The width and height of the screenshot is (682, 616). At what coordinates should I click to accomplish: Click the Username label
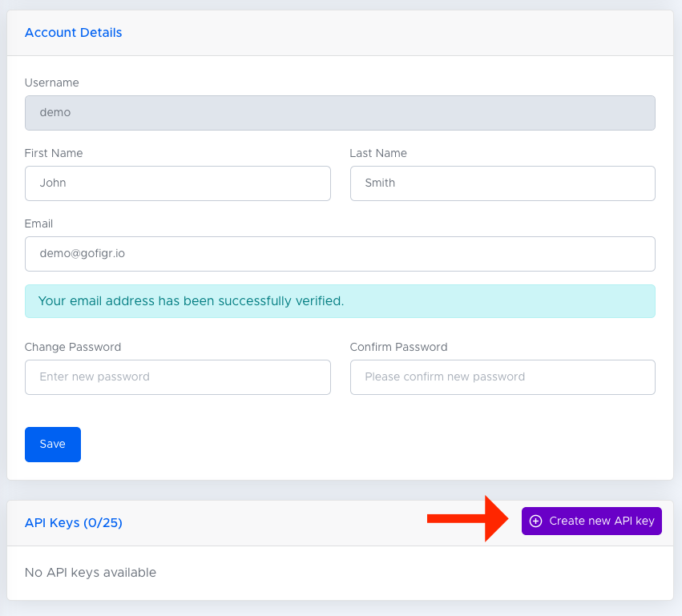[52, 83]
